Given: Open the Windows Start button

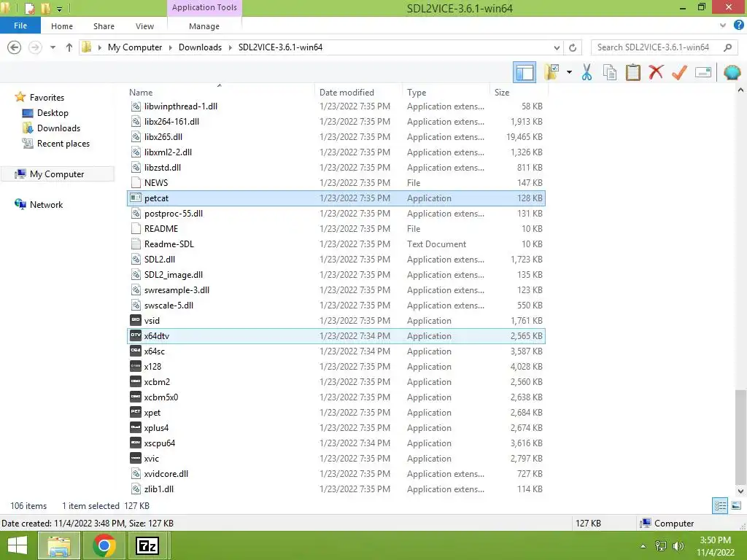Looking at the screenshot, I should (18, 545).
